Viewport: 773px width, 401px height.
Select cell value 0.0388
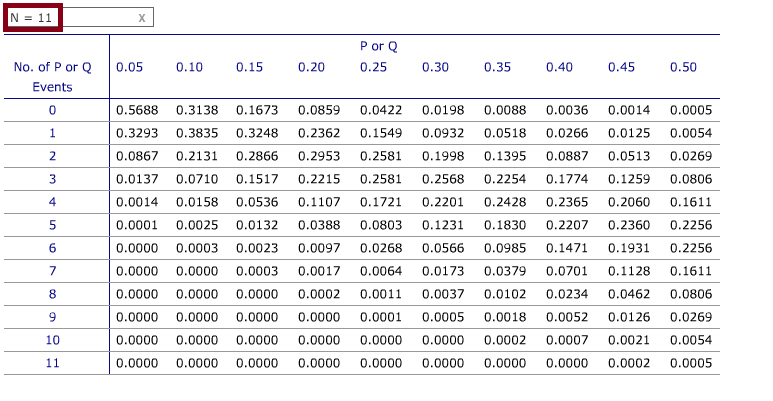point(319,225)
